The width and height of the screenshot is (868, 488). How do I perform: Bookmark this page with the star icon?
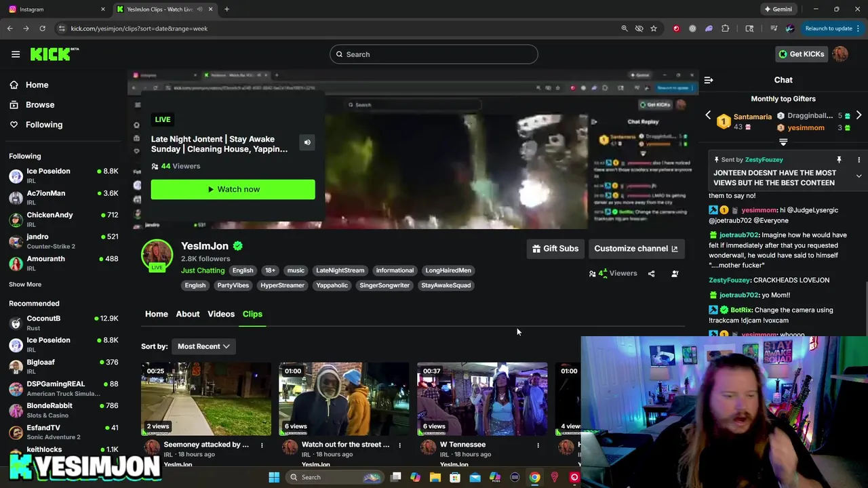pyautogui.click(x=654, y=28)
